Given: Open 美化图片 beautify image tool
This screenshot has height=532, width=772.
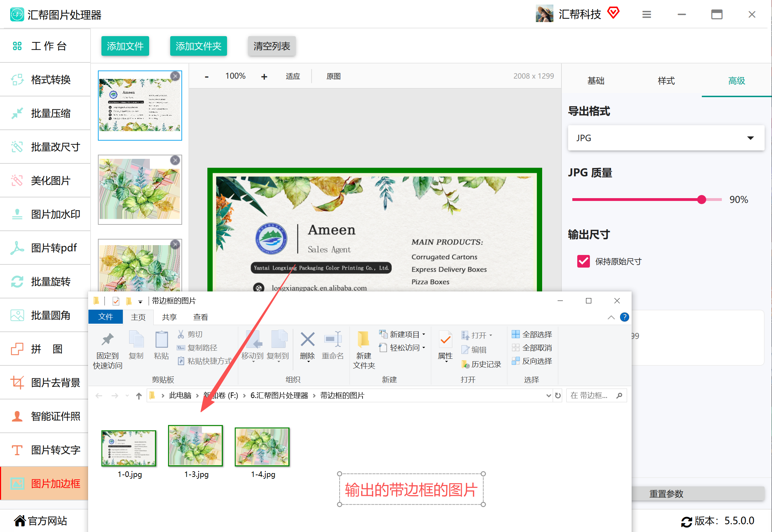Looking at the screenshot, I should 45,181.
